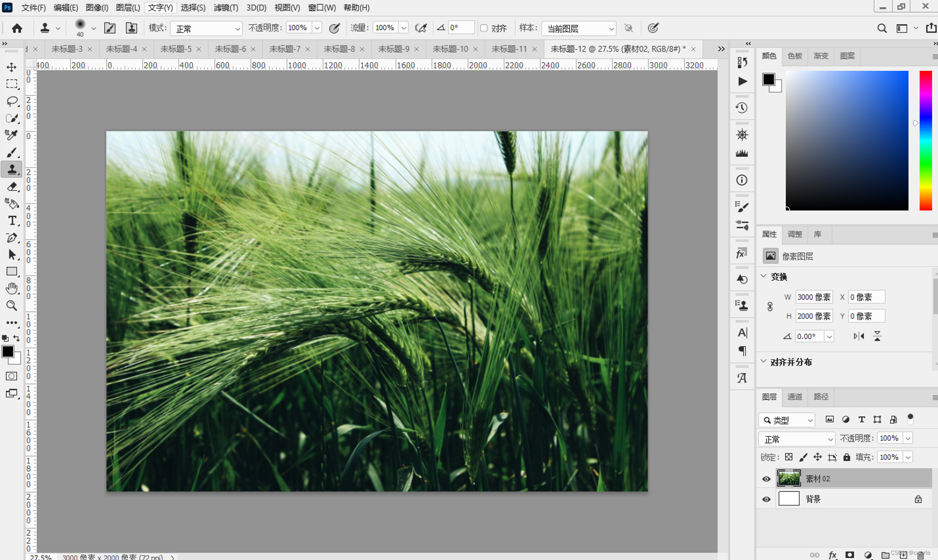Click the 素材 02 layer thumbnail
Screen dimensions: 938x560
pyautogui.click(x=788, y=478)
